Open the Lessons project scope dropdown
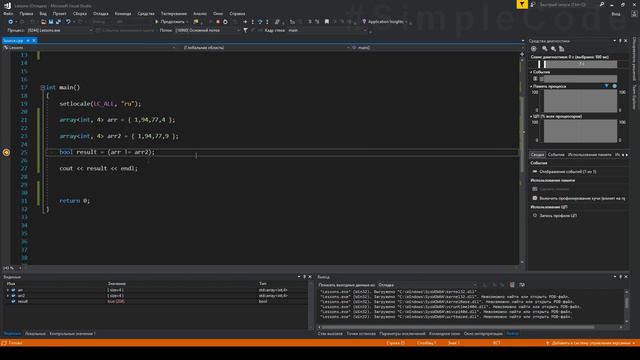Screen dimensions: 640x360 tap(89, 47)
